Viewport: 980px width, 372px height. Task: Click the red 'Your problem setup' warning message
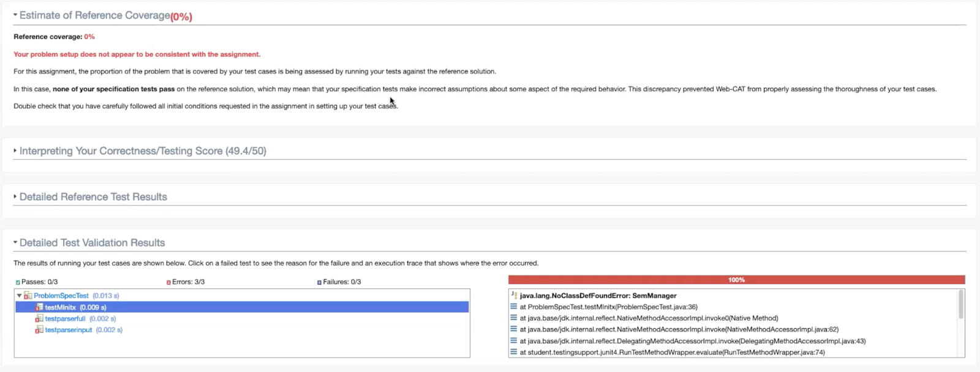137,54
